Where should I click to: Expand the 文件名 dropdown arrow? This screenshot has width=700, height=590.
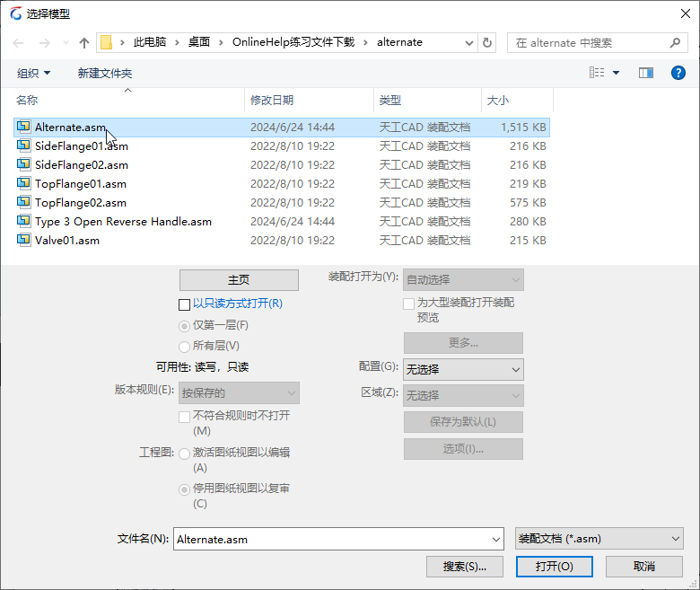pos(496,539)
